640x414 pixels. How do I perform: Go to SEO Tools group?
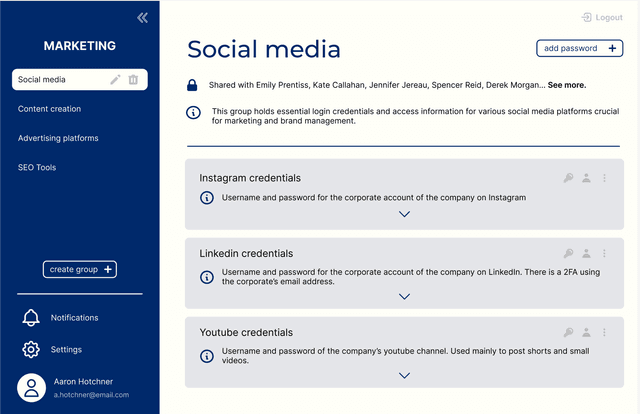coord(37,168)
